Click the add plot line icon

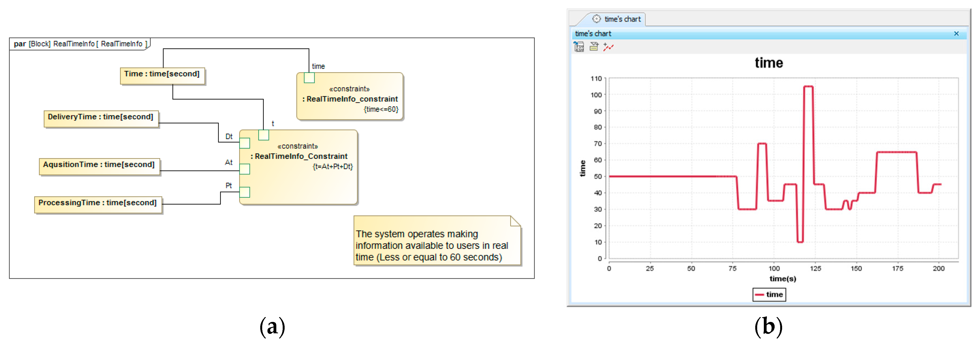[x=608, y=47]
